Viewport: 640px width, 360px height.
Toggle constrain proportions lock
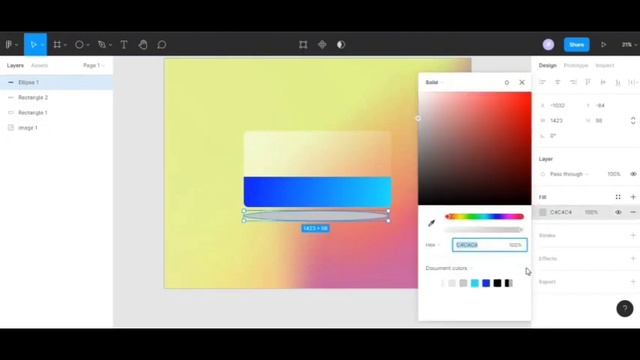click(633, 120)
